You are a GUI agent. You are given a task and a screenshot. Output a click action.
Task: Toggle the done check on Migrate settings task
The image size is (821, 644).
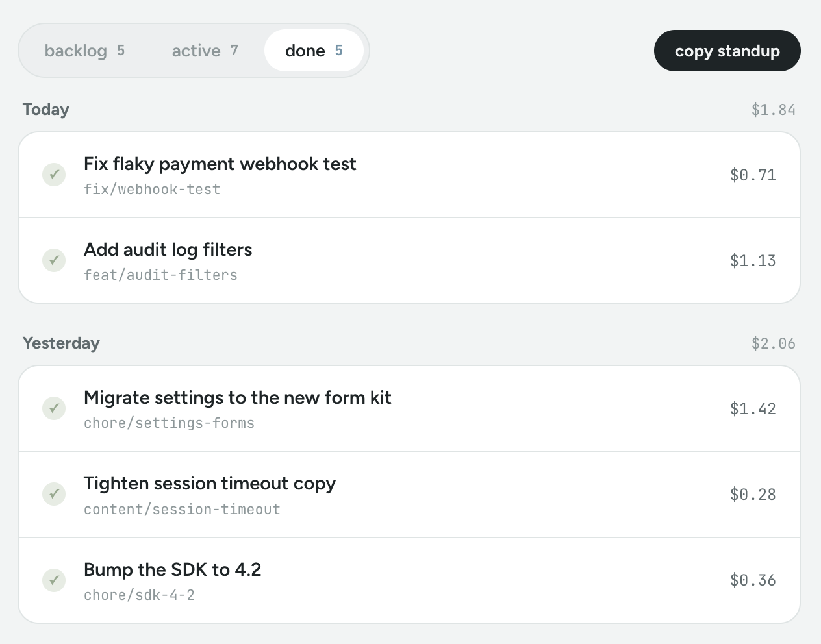(x=54, y=408)
